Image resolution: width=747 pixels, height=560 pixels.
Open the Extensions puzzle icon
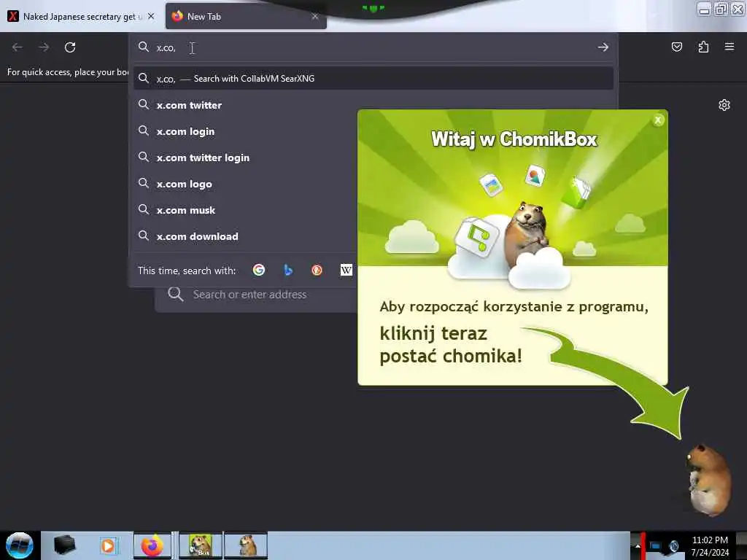click(703, 47)
